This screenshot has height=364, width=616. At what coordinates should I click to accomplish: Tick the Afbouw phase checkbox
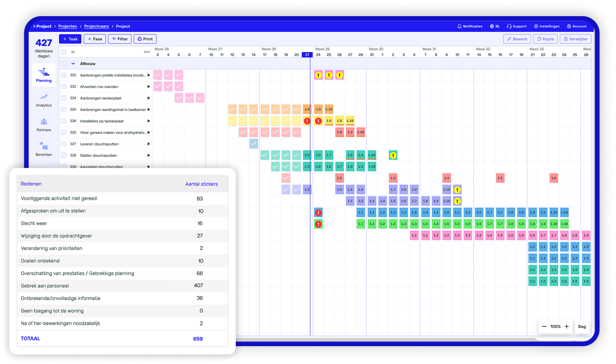click(64, 63)
